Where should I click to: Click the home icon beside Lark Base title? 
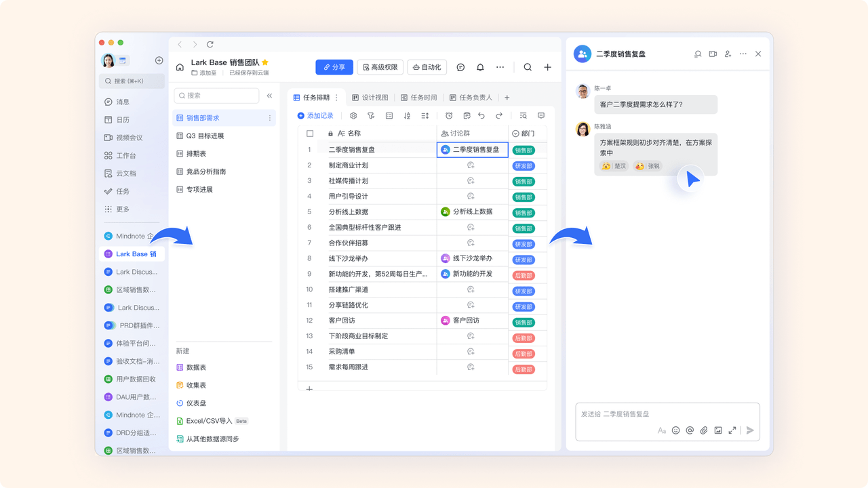180,67
